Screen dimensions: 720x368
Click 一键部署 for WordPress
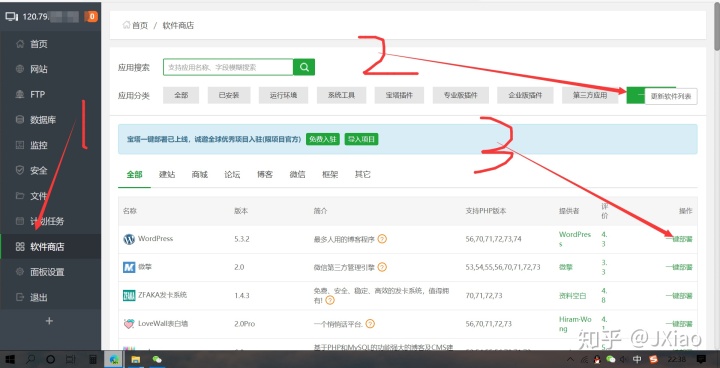coord(679,239)
